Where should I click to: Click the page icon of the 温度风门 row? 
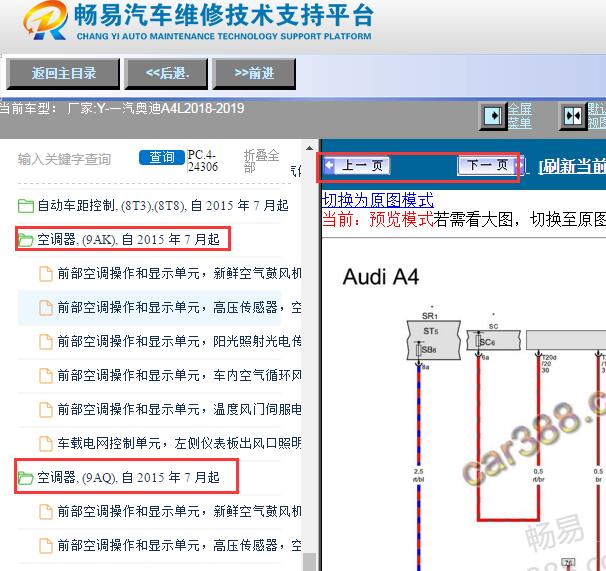pyautogui.click(x=46, y=410)
